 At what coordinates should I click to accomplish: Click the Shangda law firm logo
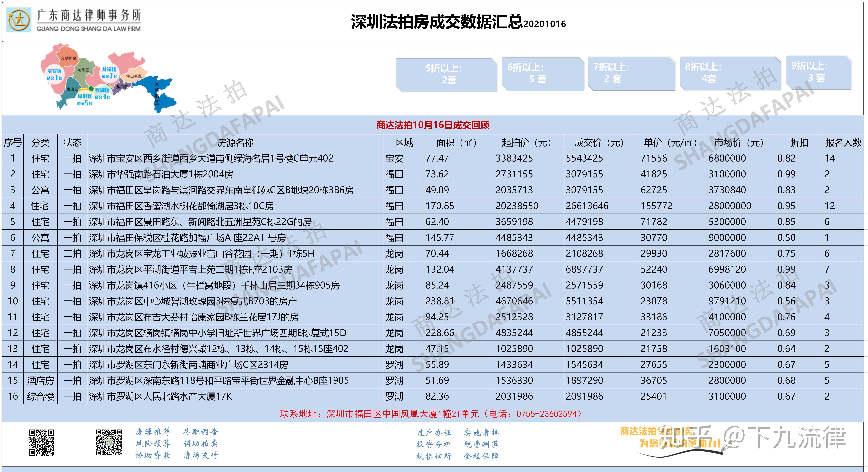[x=74, y=20]
